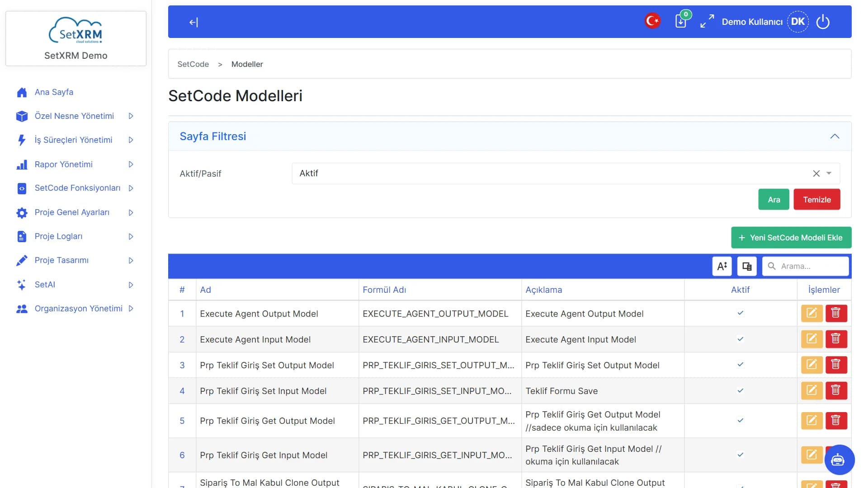Open the downloads notification icon
Screen dimensions: 868x488
681,21
